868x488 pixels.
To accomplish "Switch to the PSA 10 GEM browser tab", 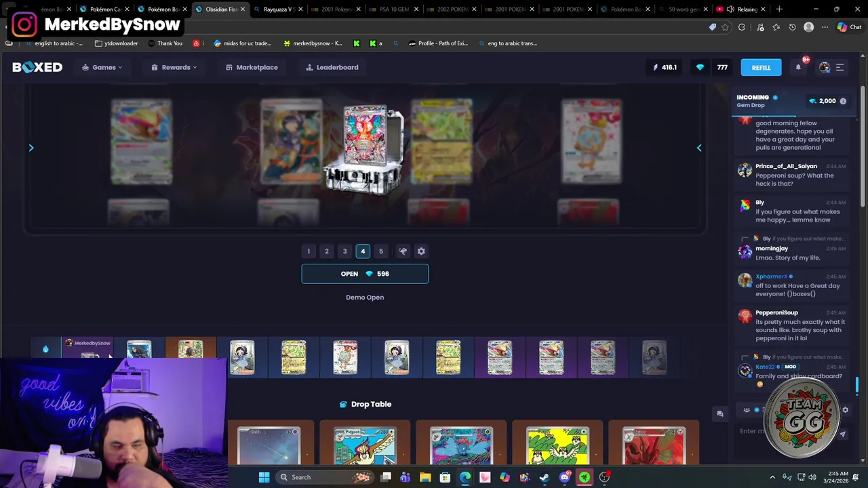I will point(394,9).
